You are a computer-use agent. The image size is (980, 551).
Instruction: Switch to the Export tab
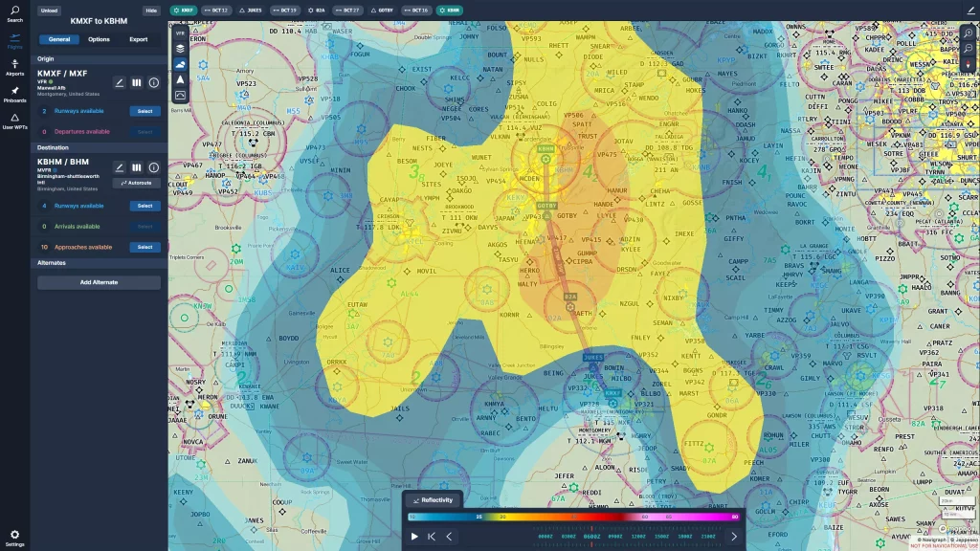(x=139, y=39)
